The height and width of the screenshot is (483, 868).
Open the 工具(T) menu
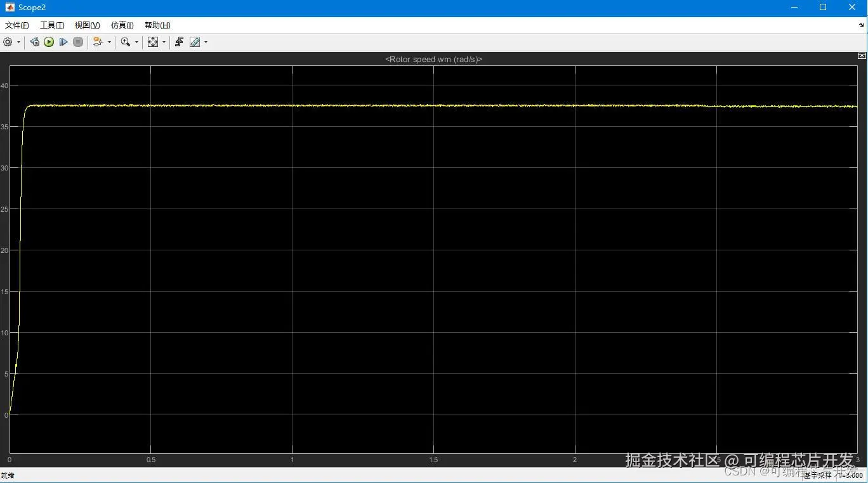(x=52, y=25)
